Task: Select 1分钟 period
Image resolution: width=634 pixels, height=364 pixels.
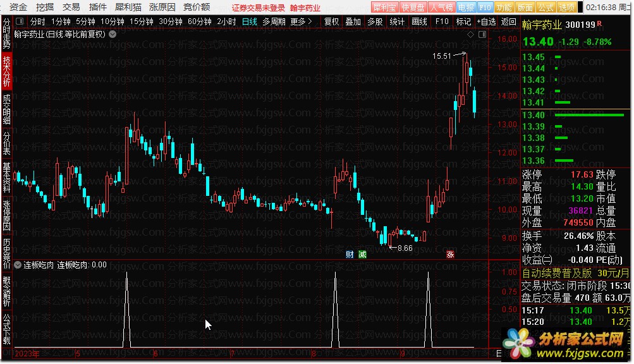Action: (61, 21)
